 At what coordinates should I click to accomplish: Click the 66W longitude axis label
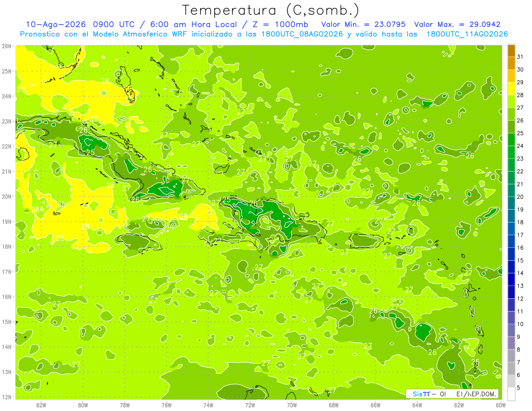(376, 405)
